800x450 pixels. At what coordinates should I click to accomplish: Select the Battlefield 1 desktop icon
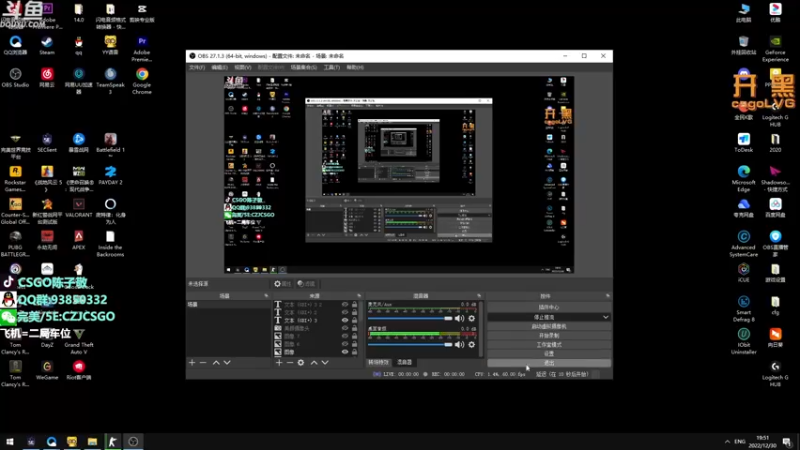(x=110, y=143)
